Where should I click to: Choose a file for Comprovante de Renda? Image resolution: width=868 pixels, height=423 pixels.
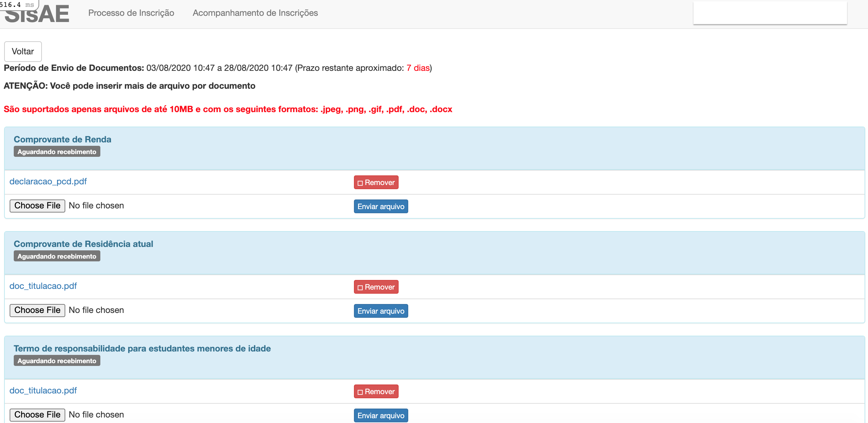point(37,206)
